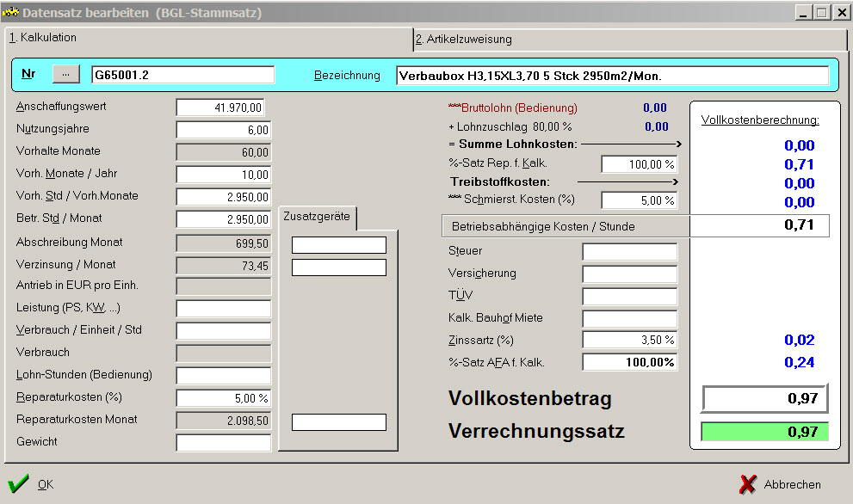Click the Versicherung input field
Screen dimensions: 853x504
click(x=629, y=274)
